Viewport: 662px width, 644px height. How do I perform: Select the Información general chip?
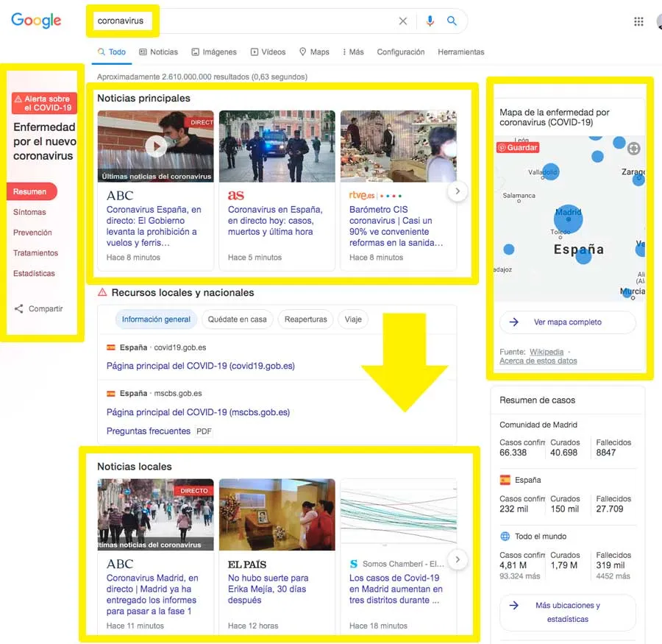click(156, 319)
